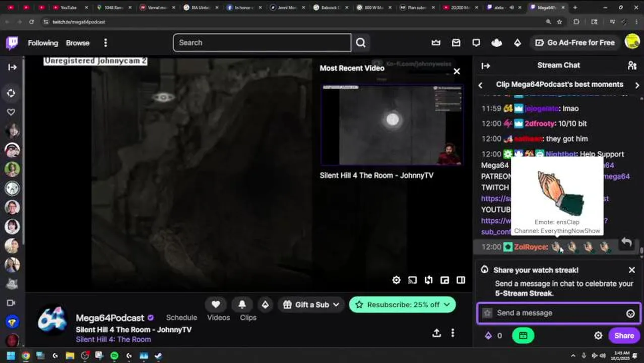Open the Following page
The width and height of the screenshot is (644, 363).
coord(43,43)
